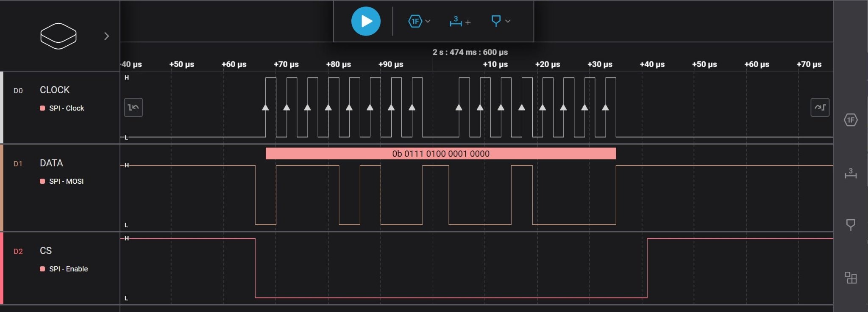Image resolution: width=868 pixels, height=312 pixels.
Task: Expand the marker dropdown arrow in the top toolbar
Action: click(508, 21)
